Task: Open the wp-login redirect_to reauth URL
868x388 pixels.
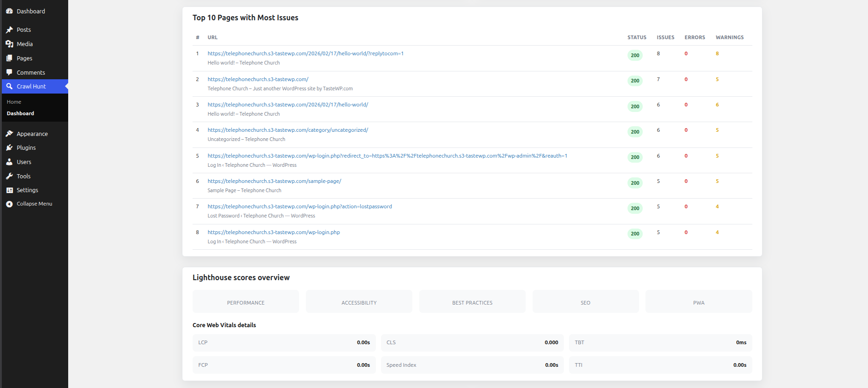Action: click(x=387, y=156)
